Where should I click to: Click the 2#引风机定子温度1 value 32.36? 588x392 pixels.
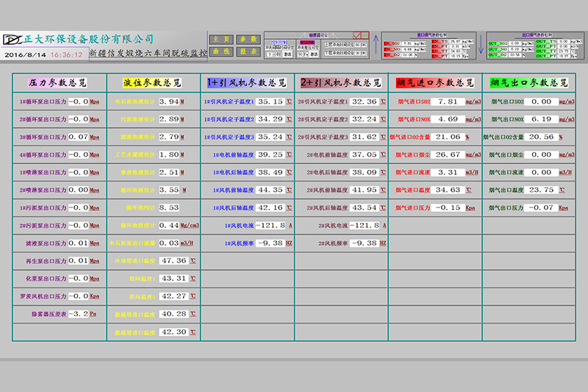click(x=365, y=101)
